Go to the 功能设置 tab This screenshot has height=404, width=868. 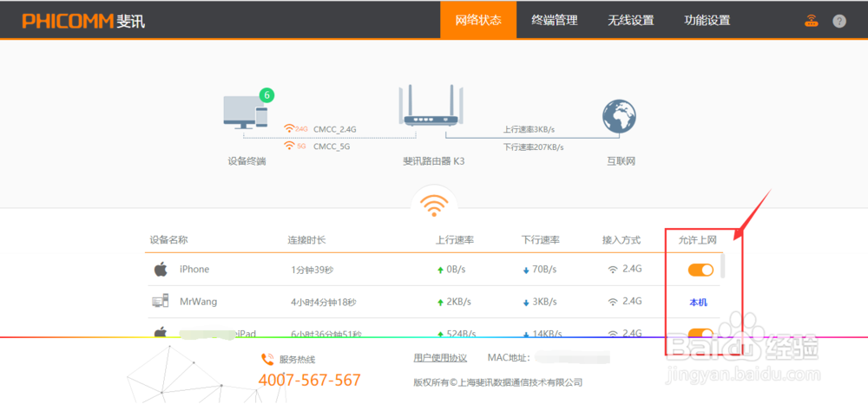point(707,20)
